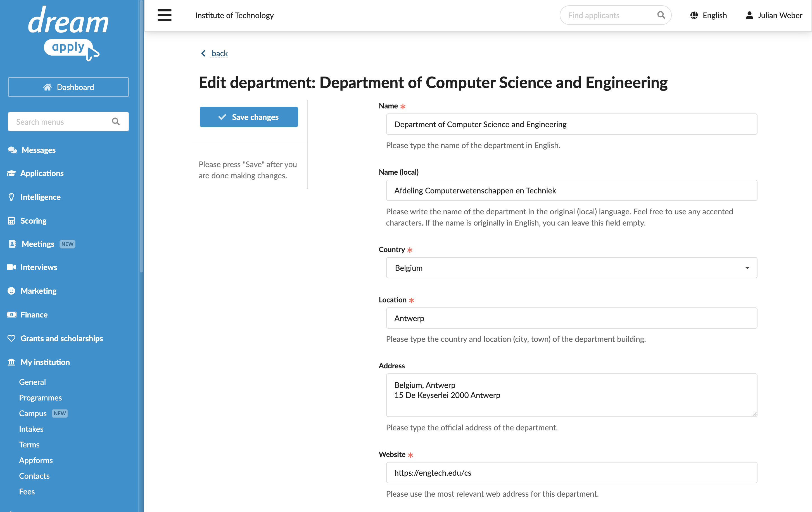Click the Institute of Technology title
Image resolution: width=812 pixels, height=512 pixels.
point(234,15)
